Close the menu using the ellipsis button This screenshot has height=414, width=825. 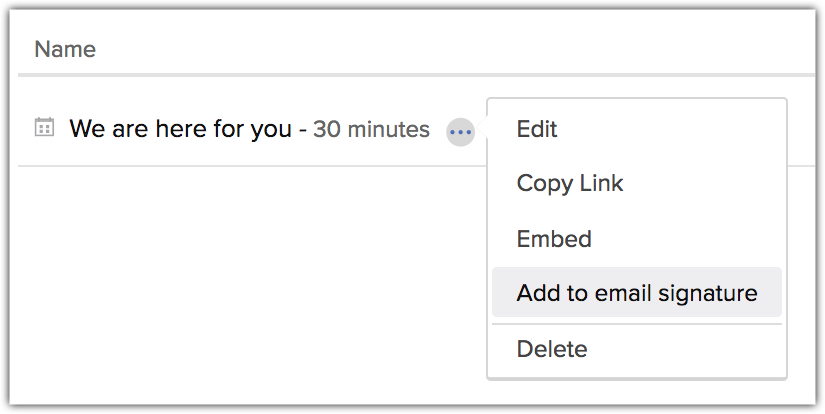point(460,131)
